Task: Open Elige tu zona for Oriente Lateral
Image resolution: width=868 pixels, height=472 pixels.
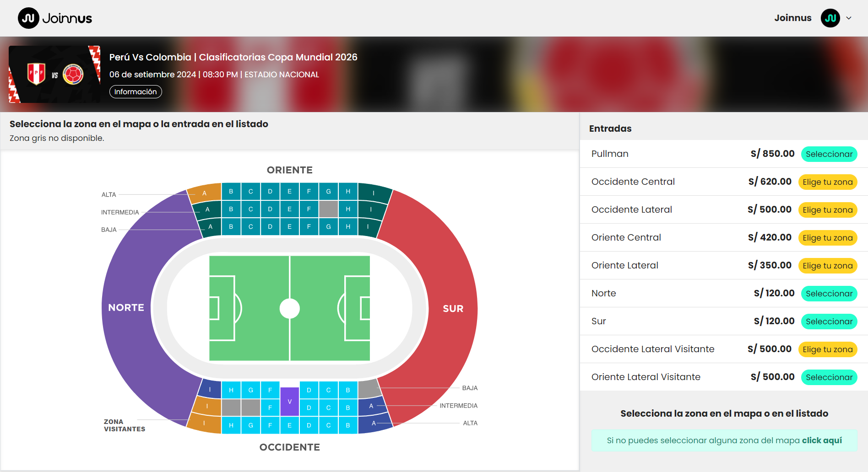Action: 827,266
